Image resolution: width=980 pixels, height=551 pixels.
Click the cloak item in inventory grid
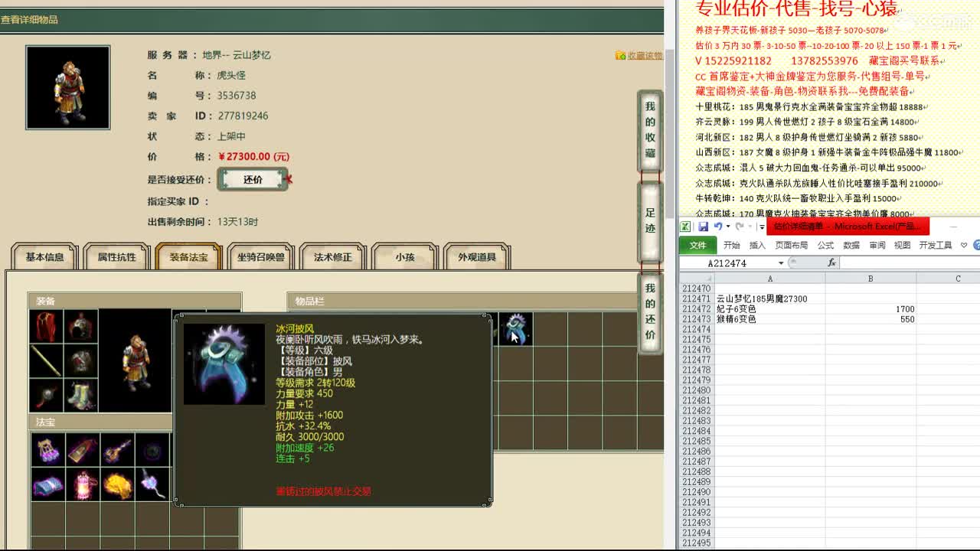click(x=515, y=328)
